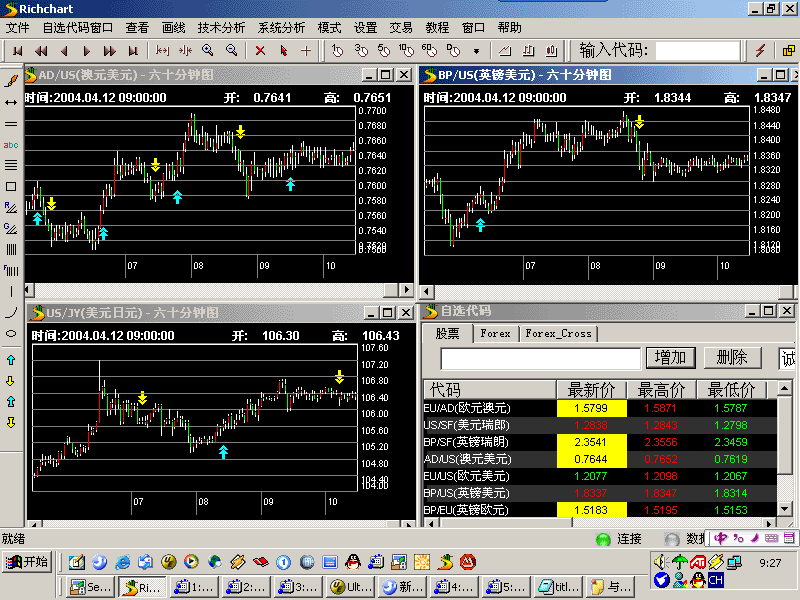Select the G Gann lines tool
800x600 pixels.
(11, 228)
